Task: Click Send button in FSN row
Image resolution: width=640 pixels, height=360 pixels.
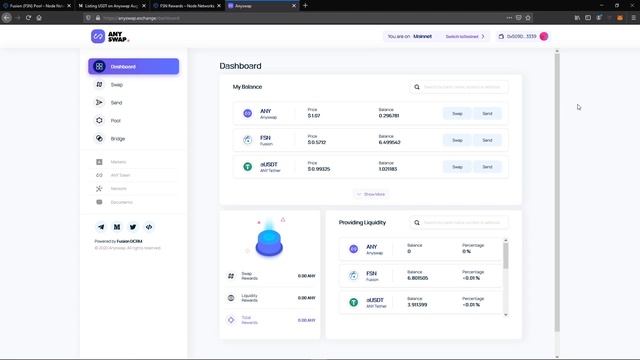Action: pyautogui.click(x=487, y=140)
